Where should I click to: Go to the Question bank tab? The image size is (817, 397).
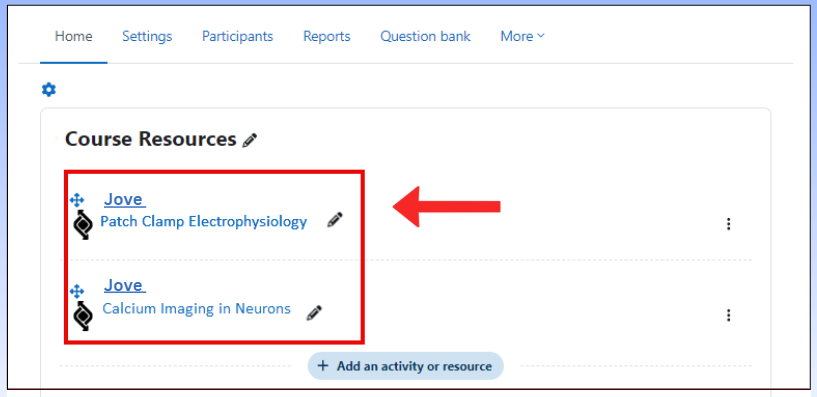pyautogui.click(x=425, y=36)
